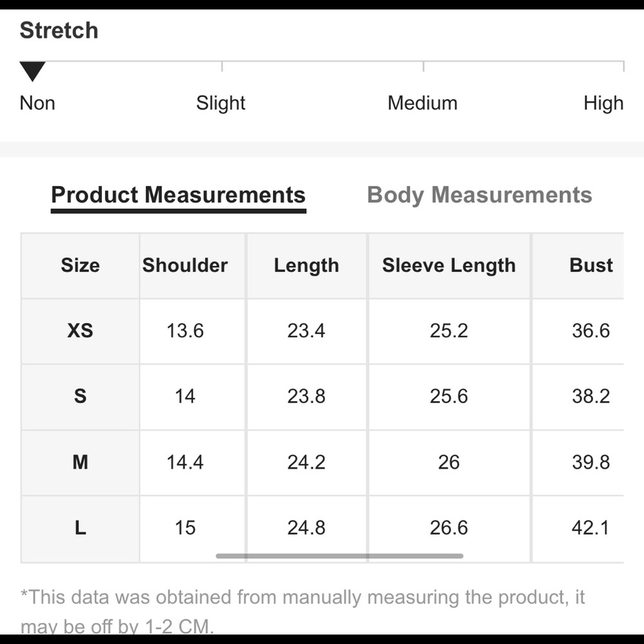Select the XS size row label
The width and height of the screenshot is (644, 644).
click(x=80, y=331)
